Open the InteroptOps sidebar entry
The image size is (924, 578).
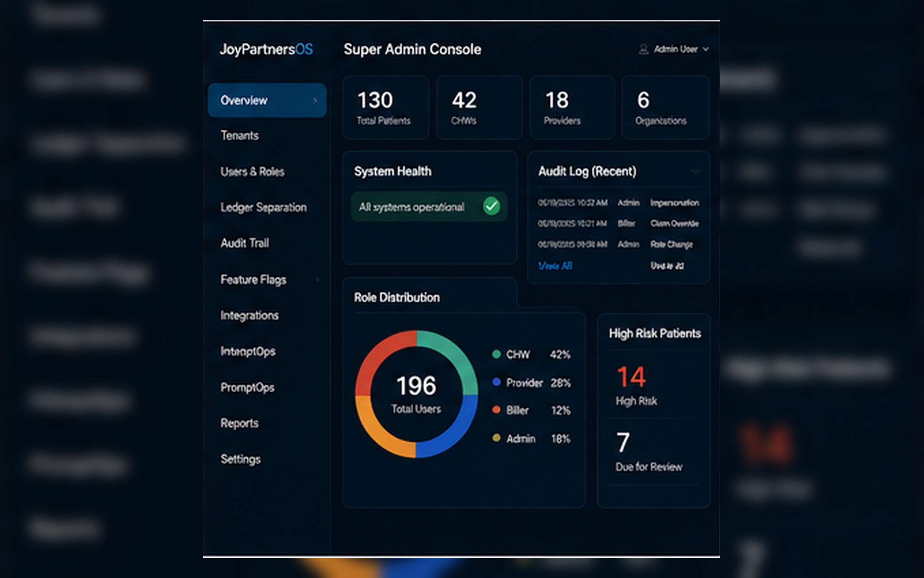coord(248,351)
